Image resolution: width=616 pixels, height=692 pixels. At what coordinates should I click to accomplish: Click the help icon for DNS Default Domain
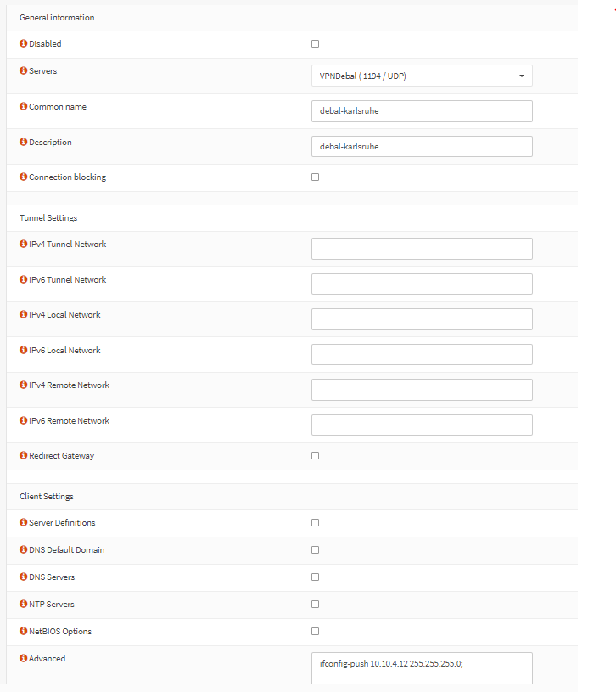22,549
